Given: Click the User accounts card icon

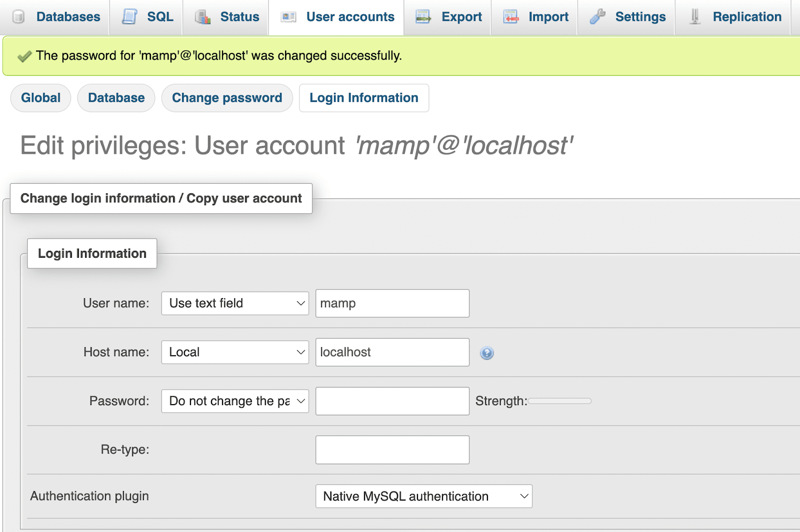Looking at the screenshot, I should click(288, 17).
